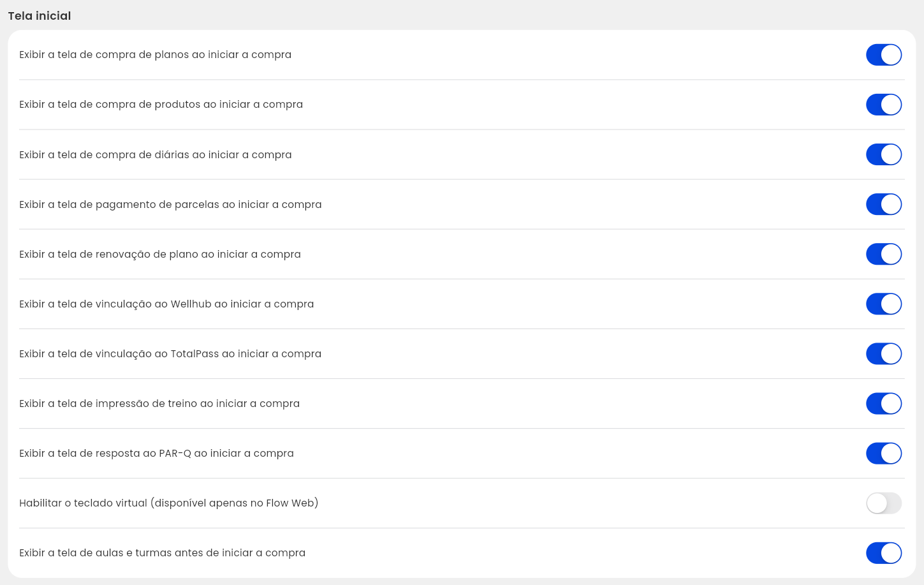Click the 'compra de planos' label text

pos(155,55)
